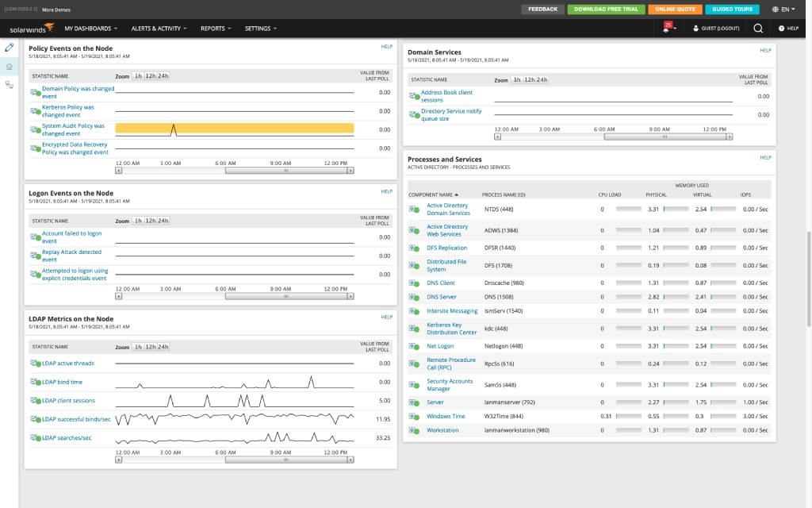Image resolution: width=812 pixels, height=508 pixels.
Task: Click the home icon in the left sidebar
Action: [x=10, y=66]
